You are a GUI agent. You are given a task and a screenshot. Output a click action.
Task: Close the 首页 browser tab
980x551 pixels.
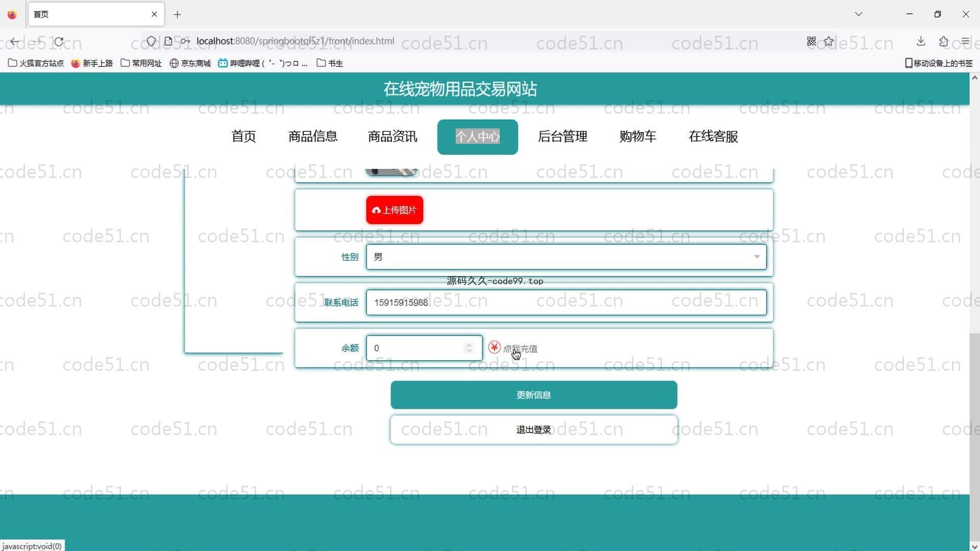154,14
